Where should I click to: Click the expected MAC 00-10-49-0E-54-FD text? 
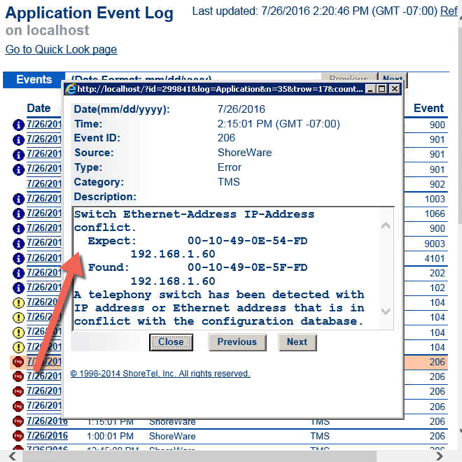(x=247, y=241)
